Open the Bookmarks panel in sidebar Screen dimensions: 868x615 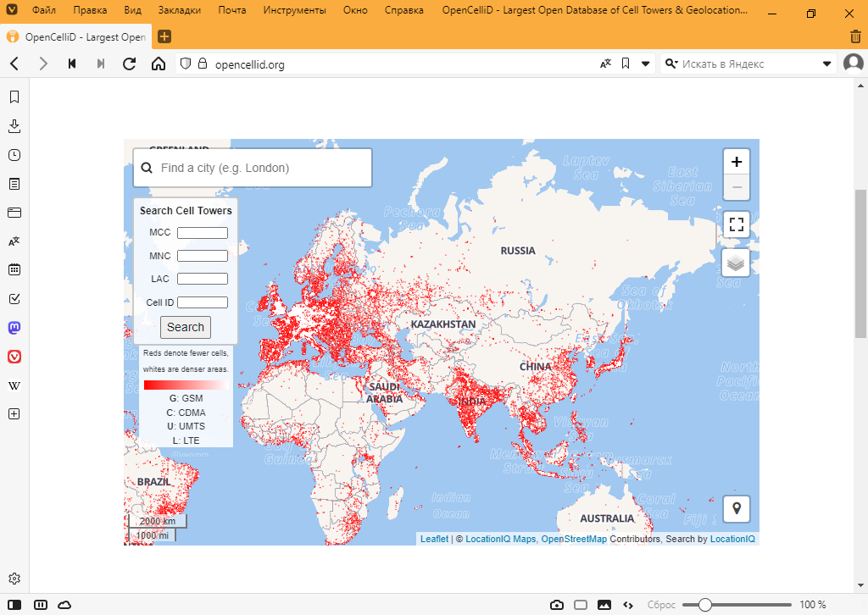point(14,97)
